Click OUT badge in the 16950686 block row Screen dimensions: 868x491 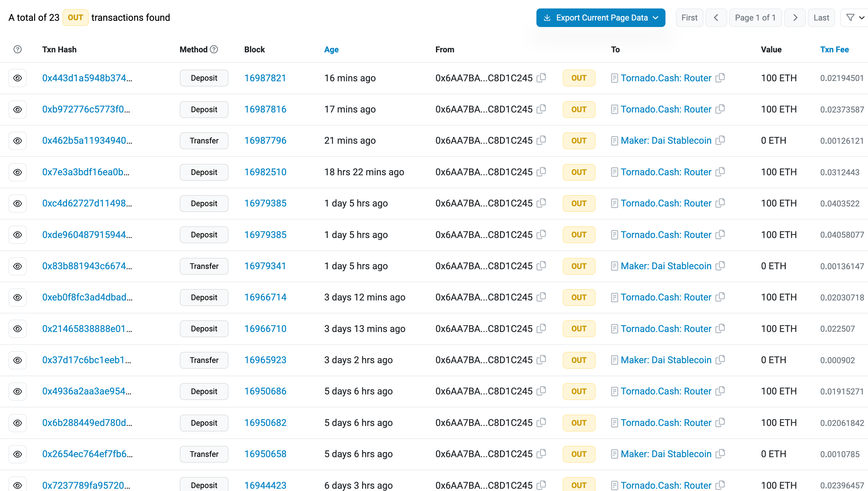[x=578, y=391]
